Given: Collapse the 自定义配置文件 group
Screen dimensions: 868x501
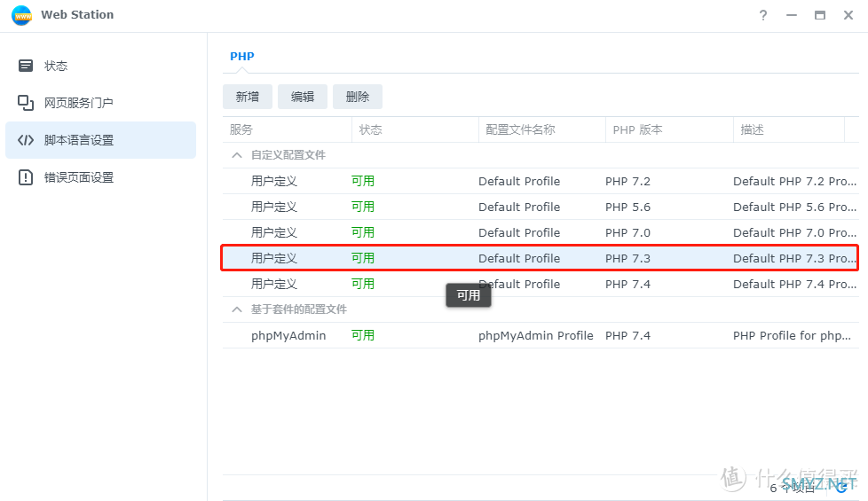Looking at the screenshot, I should coord(237,155).
